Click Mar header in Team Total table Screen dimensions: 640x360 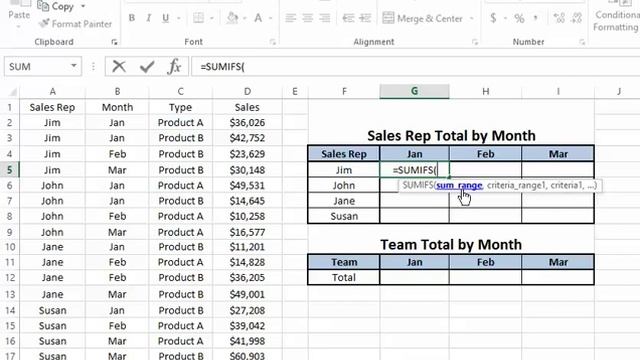(x=558, y=262)
